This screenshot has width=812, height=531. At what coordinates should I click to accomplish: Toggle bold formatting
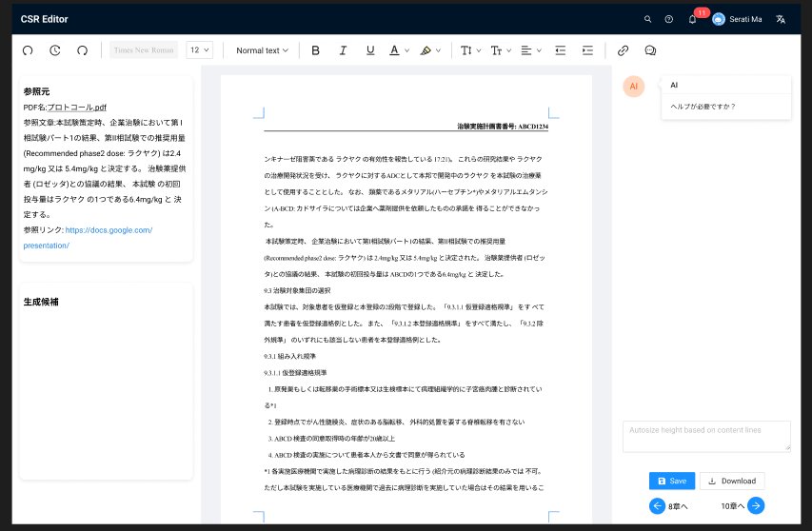tap(315, 50)
